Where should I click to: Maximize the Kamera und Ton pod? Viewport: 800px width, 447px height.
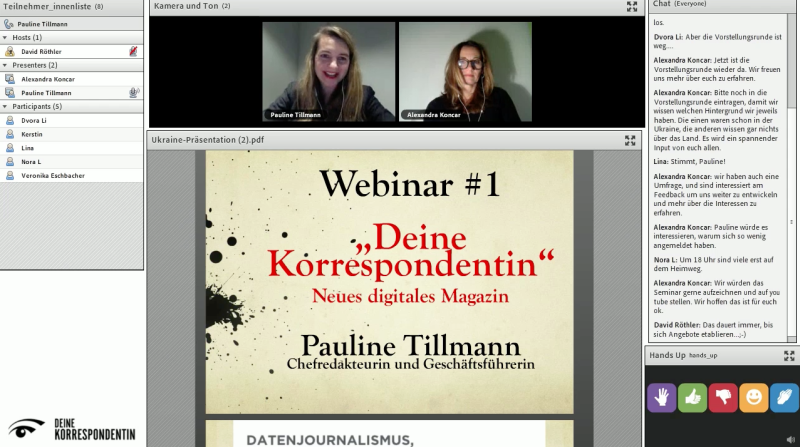(x=632, y=6)
